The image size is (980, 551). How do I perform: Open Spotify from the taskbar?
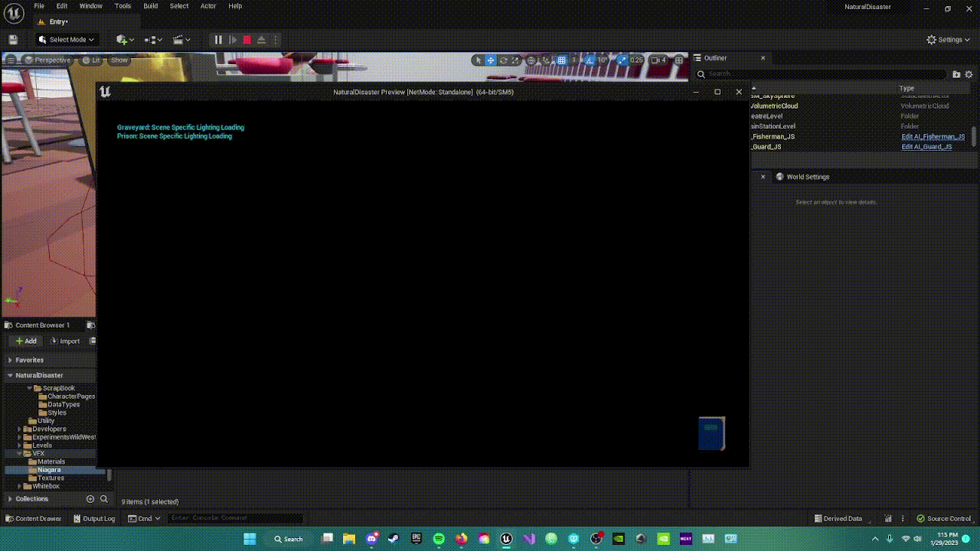[x=439, y=539]
